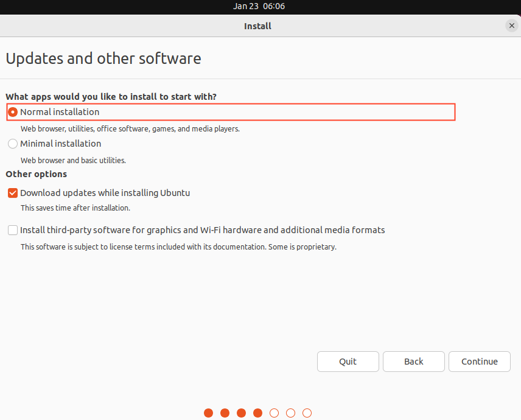
Task: Close the Install window
Action: click(x=511, y=26)
